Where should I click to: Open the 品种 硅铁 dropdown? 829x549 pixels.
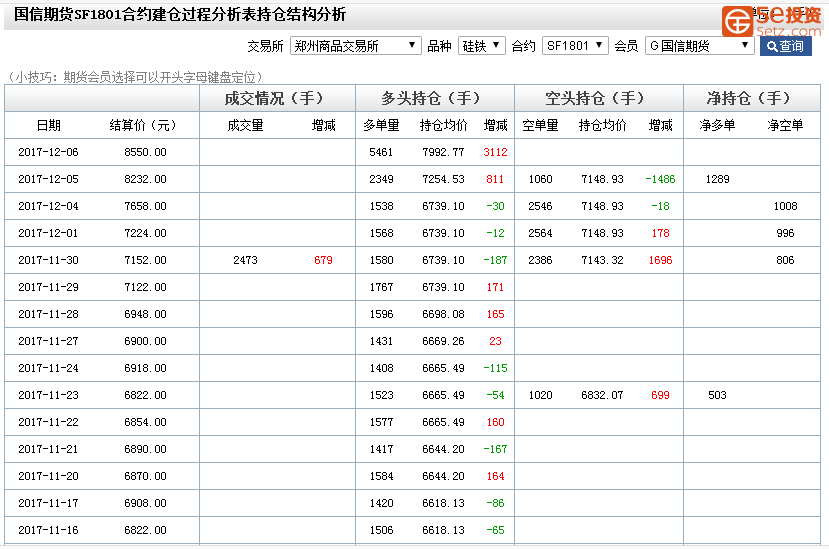pos(482,46)
